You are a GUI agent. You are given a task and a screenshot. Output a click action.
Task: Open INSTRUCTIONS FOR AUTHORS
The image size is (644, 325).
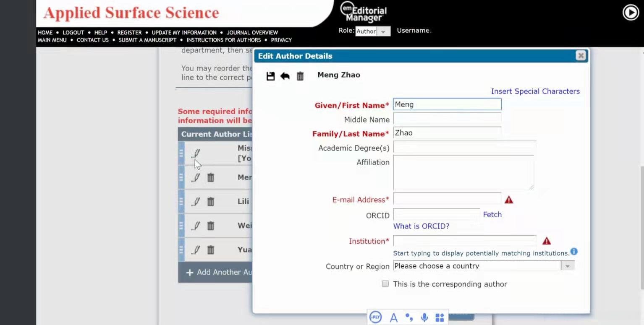pyautogui.click(x=224, y=40)
